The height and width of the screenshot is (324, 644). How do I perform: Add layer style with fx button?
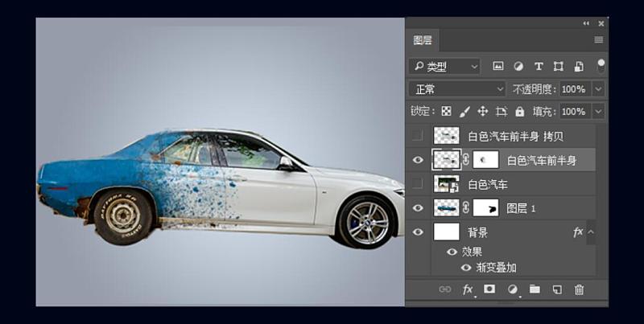467,289
